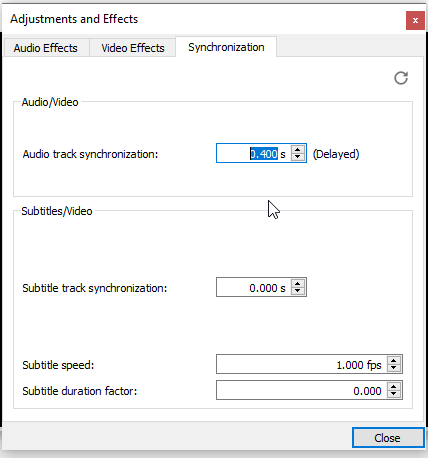Screen dimensions: 428x458
Task: Click the subtitle speed fps field
Action: point(302,364)
